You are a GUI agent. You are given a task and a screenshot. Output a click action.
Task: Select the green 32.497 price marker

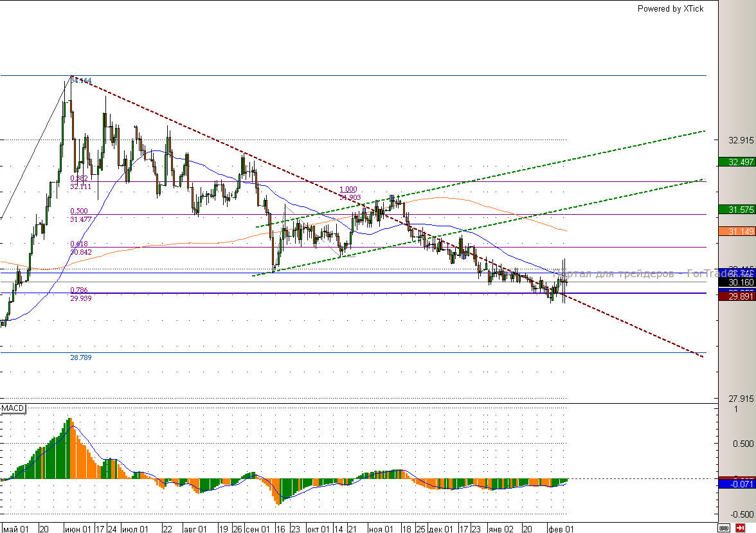pyautogui.click(x=737, y=162)
